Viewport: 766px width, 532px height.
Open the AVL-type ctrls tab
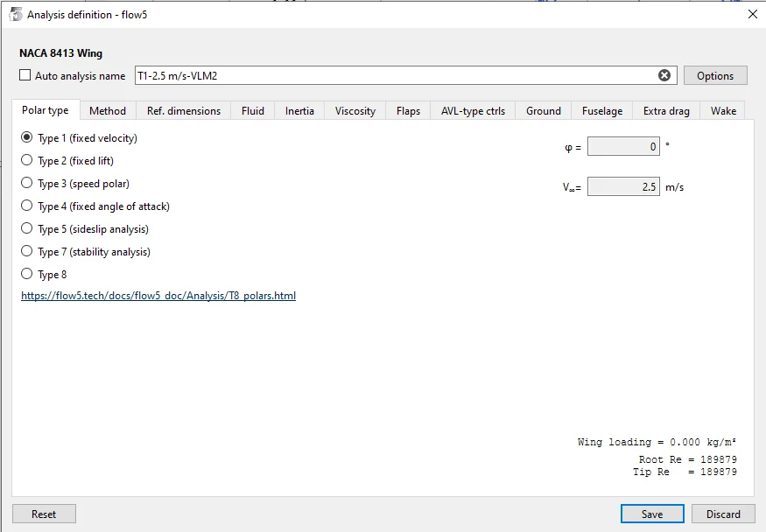473,111
